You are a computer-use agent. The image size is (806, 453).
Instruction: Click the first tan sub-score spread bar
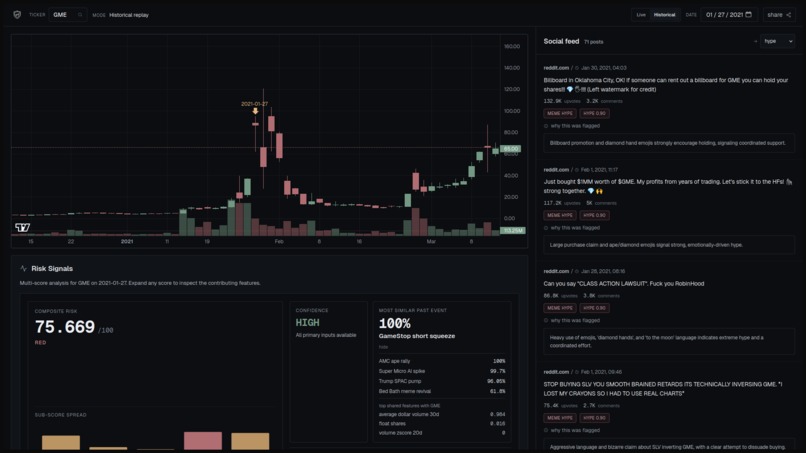pyautogui.click(x=61, y=443)
